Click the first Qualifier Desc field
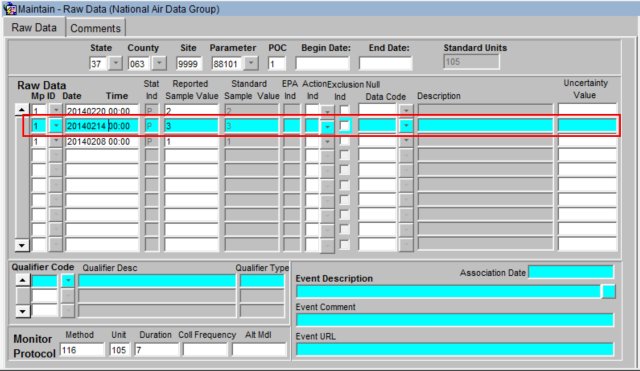The width and height of the screenshot is (640, 371). 157,281
